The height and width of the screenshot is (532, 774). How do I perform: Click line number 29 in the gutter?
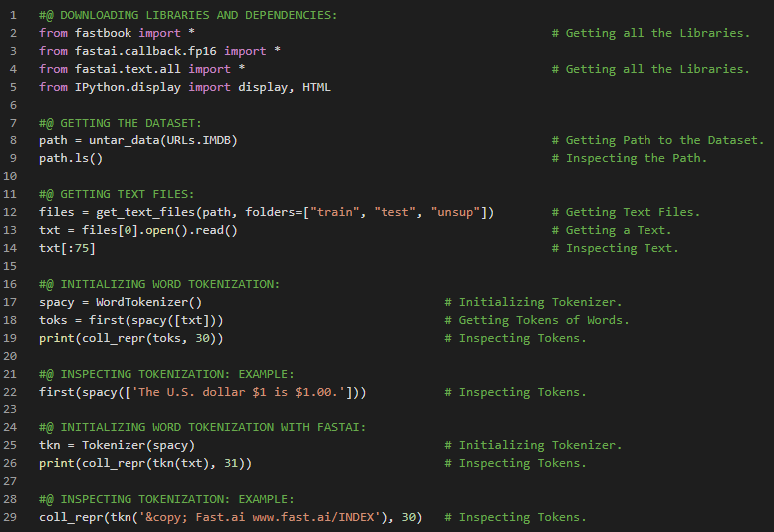14,517
